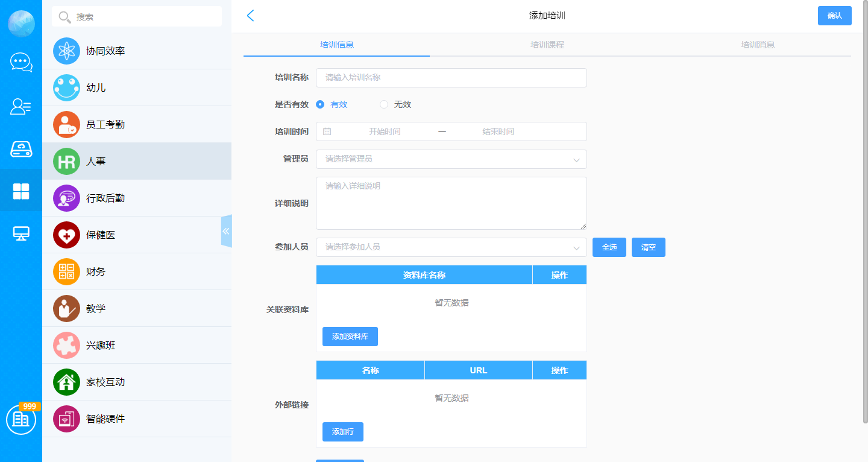Collapse the sidebar with double-arrow handle

click(x=226, y=231)
